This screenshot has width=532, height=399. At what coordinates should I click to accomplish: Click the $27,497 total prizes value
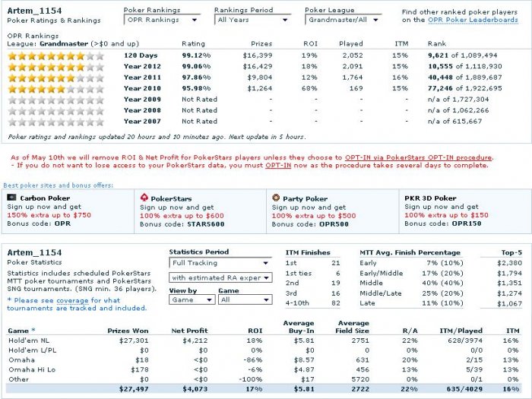click(x=134, y=389)
